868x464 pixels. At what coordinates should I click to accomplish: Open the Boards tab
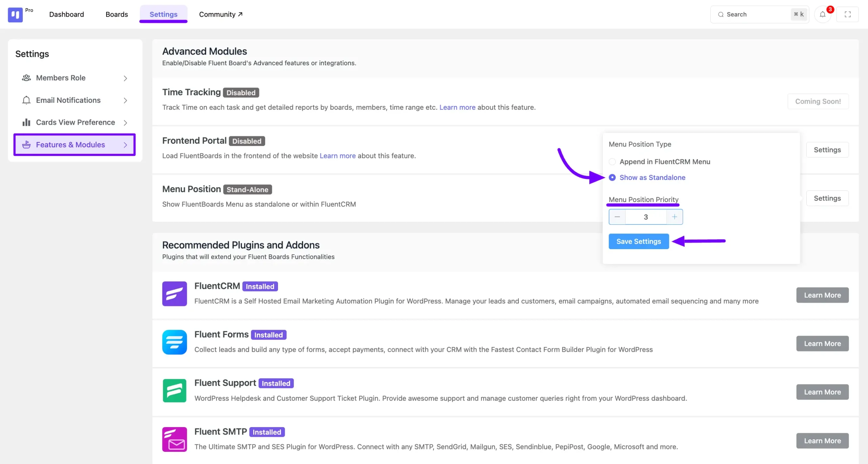point(117,14)
